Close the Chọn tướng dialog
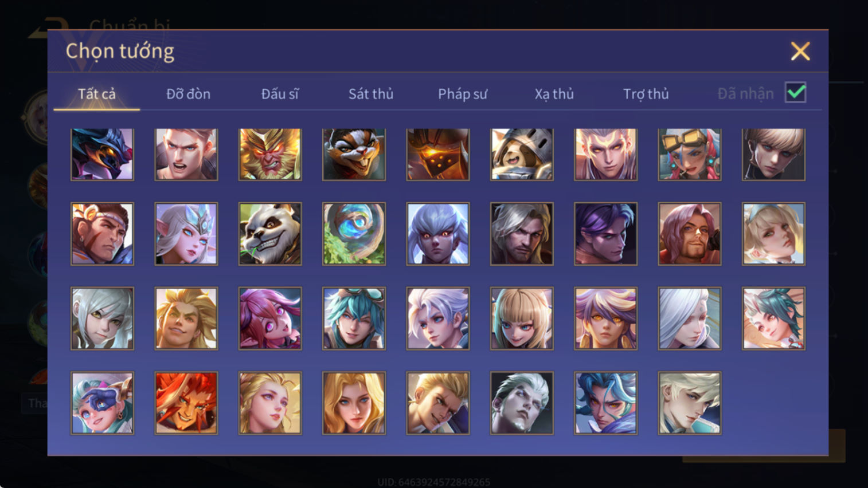Image resolution: width=868 pixels, height=488 pixels. click(800, 52)
